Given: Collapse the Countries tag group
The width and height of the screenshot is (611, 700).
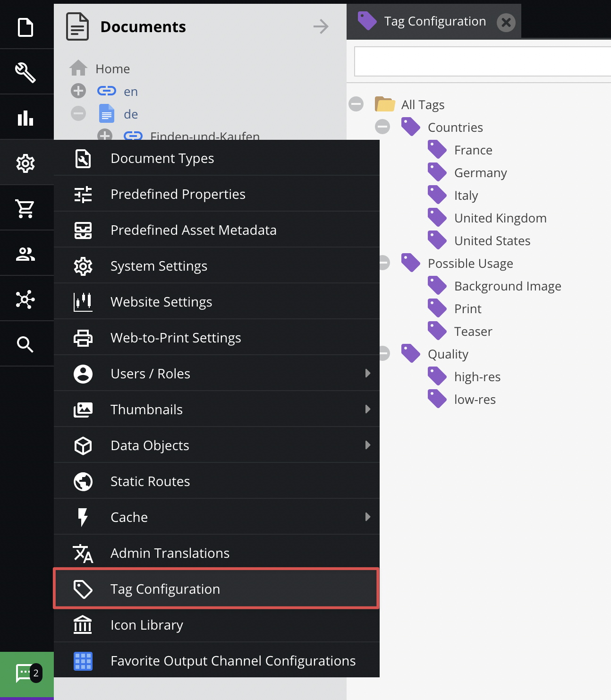Looking at the screenshot, I should tap(382, 127).
